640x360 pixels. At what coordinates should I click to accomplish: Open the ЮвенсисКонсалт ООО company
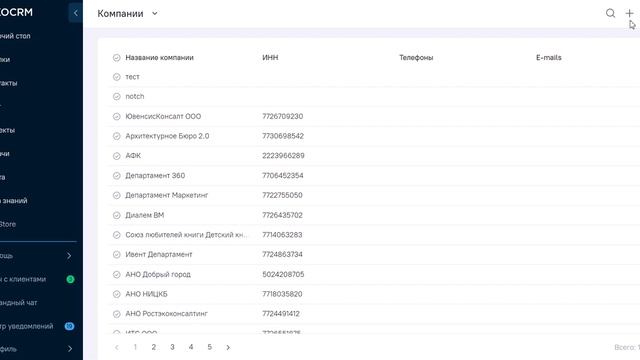pos(163,116)
